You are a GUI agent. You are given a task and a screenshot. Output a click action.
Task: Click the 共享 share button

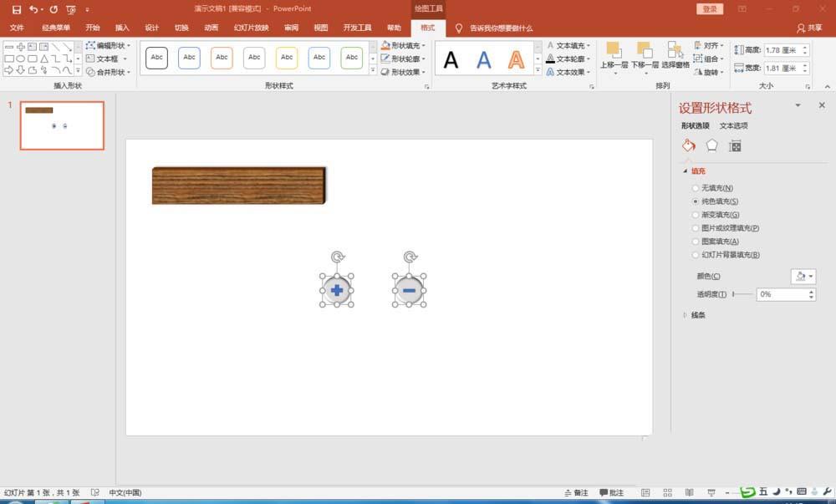point(809,28)
